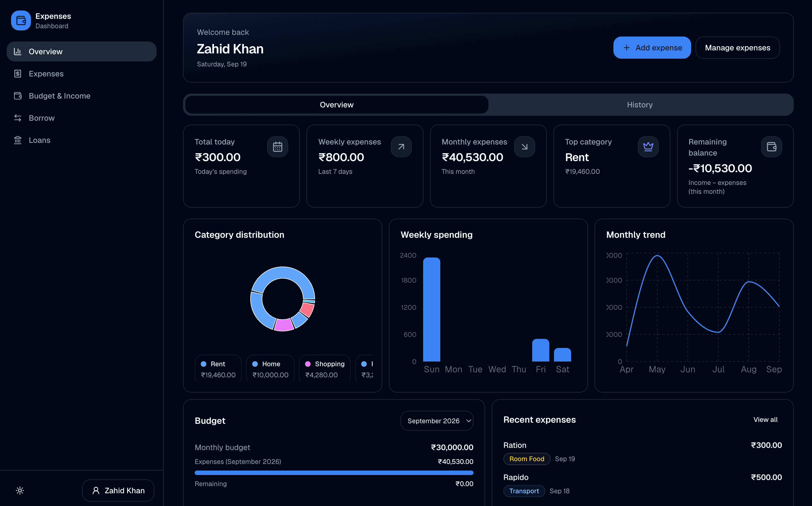Click the plus icon in Add expense
This screenshot has height=506, width=812.
626,48
